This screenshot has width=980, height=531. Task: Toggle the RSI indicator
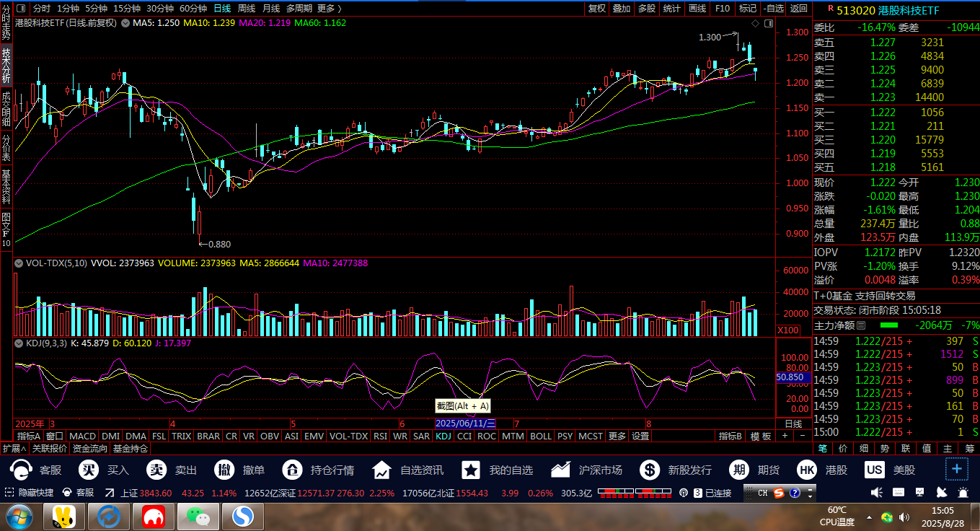[380, 436]
